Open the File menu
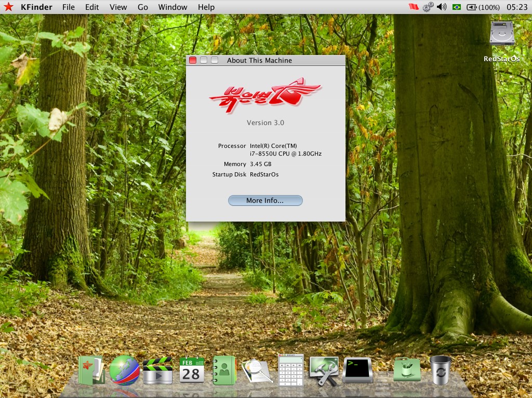Viewport: 532px width, 398px height. click(68, 7)
